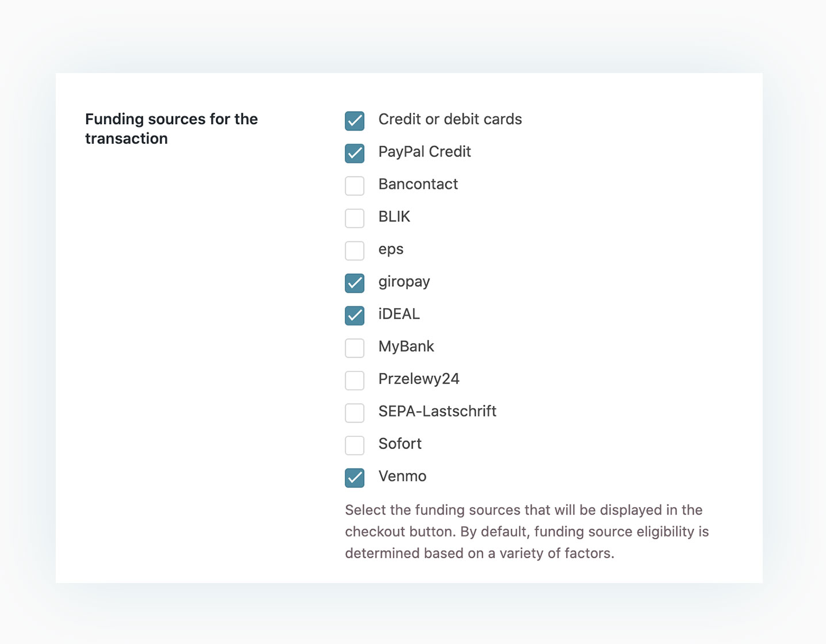Click the SEPA-Lastschrift label text
The height and width of the screenshot is (644, 826).
click(x=437, y=411)
